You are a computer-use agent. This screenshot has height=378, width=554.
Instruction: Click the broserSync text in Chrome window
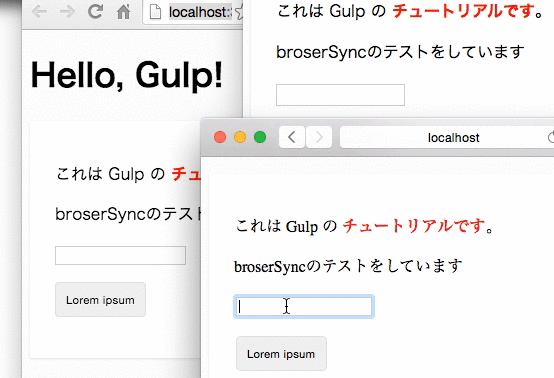128,214
